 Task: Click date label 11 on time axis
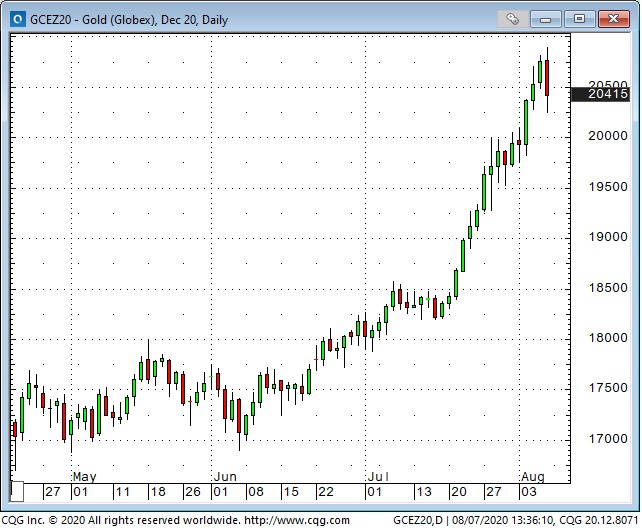122,492
